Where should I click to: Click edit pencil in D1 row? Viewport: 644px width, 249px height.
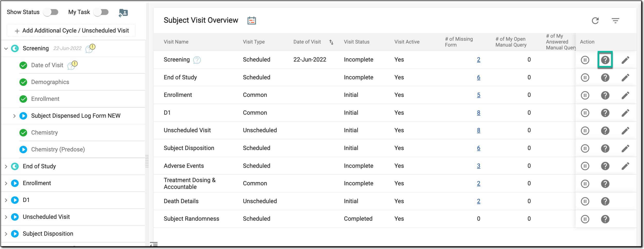coord(625,113)
